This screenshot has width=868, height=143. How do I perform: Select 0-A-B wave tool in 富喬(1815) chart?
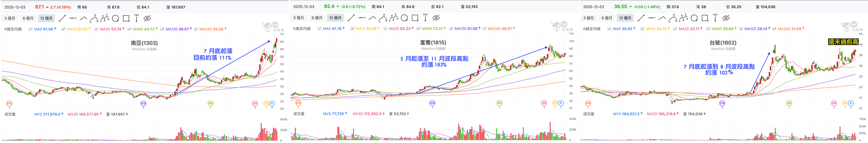(383, 18)
